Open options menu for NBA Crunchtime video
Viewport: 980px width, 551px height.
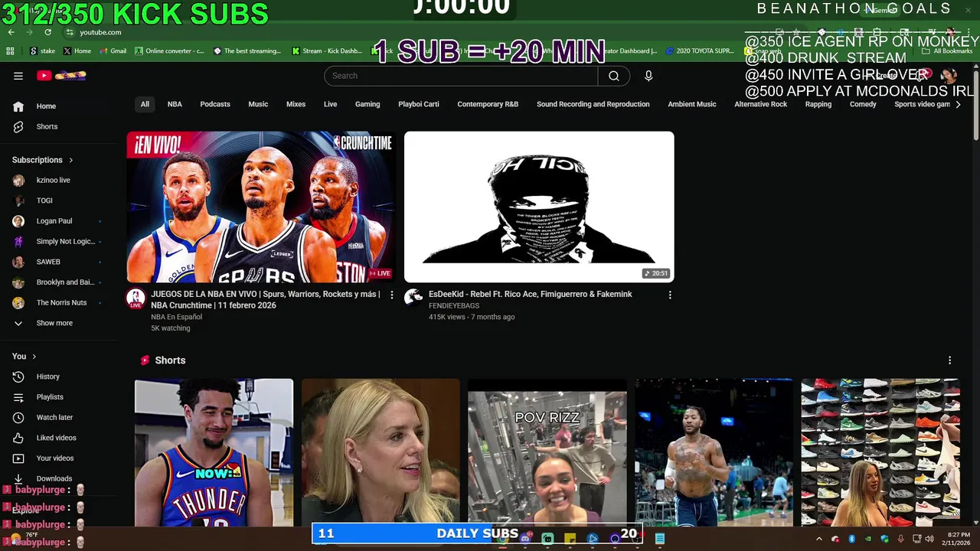(392, 295)
